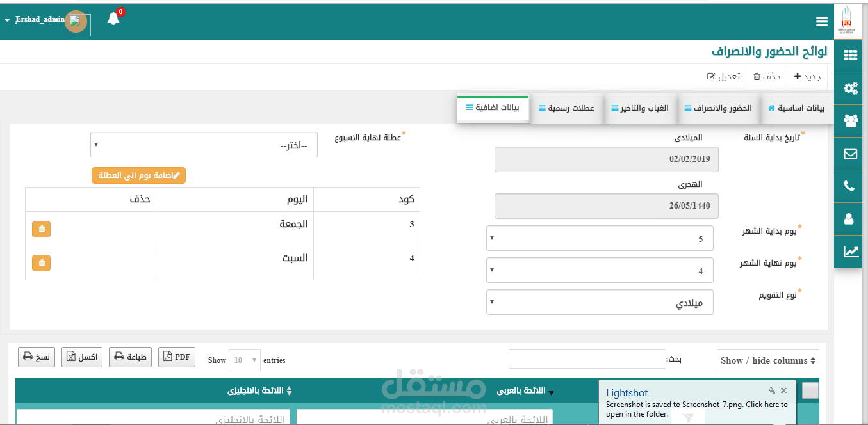Click the اللائحة بالانجليزى filter input

pyautogui.click(x=153, y=417)
